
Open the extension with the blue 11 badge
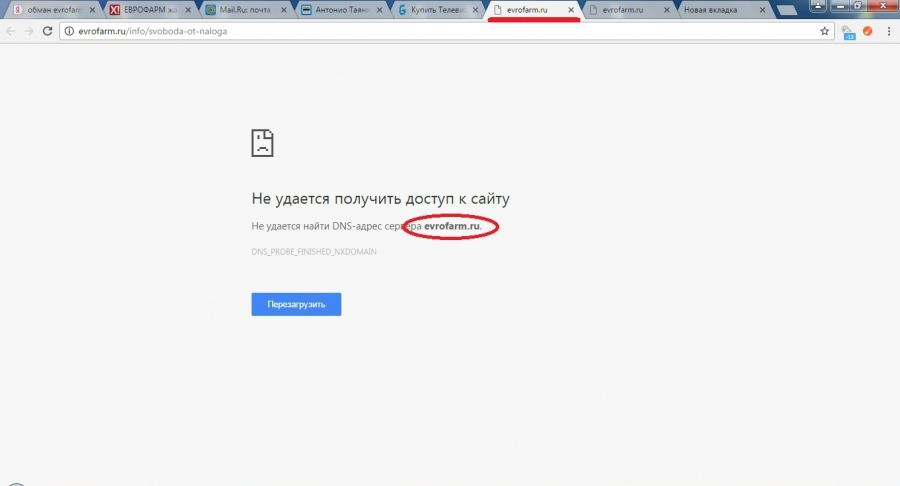(848, 33)
